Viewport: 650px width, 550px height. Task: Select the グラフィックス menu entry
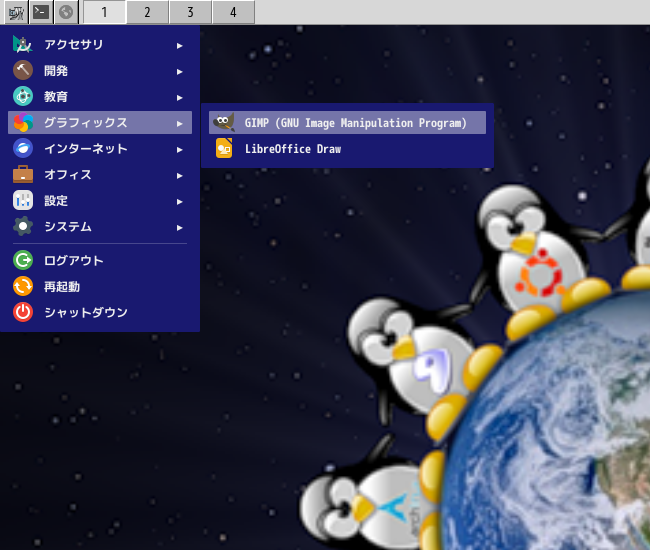click(100, 122)
